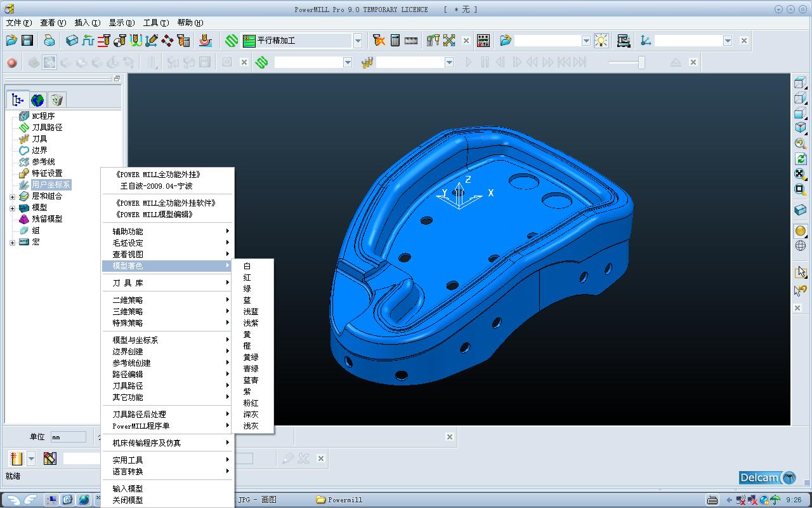Click the machine tool icon beside the light bulb
This screenshot has width=812, height=508.
coord(624,41)
